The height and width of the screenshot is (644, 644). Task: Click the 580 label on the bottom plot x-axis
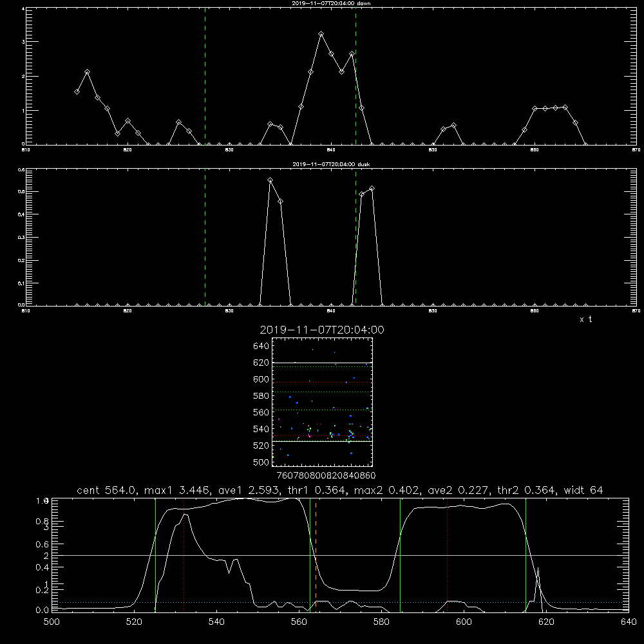click(381, 622)
